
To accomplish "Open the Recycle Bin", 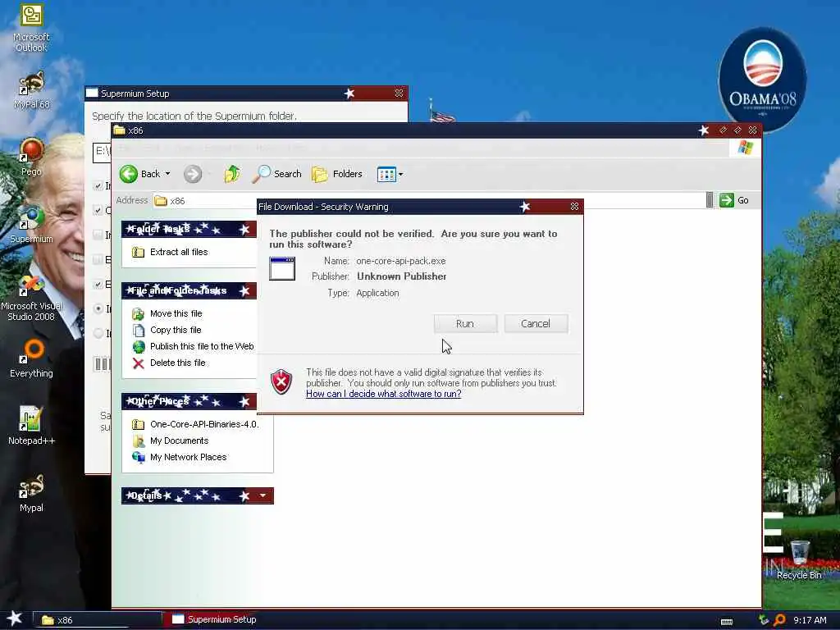I will click(x=799, y=560).
